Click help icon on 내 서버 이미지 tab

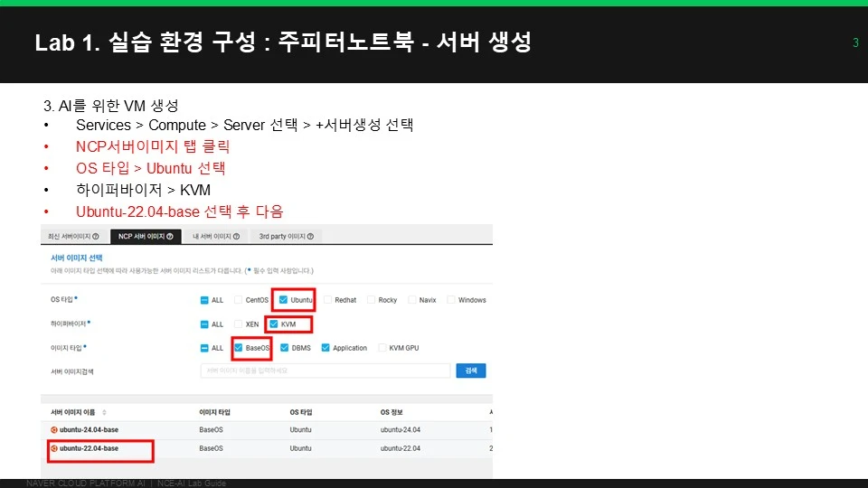tap(236, 236)
